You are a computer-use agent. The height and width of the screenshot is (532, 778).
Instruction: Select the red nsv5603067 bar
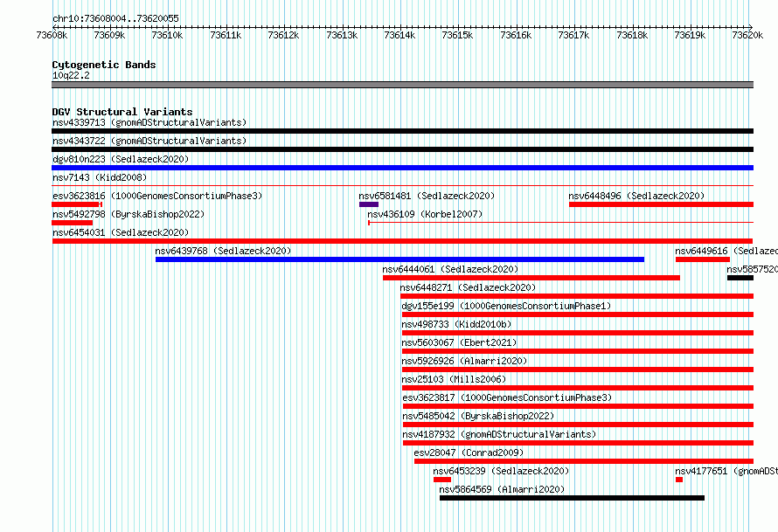578,351
